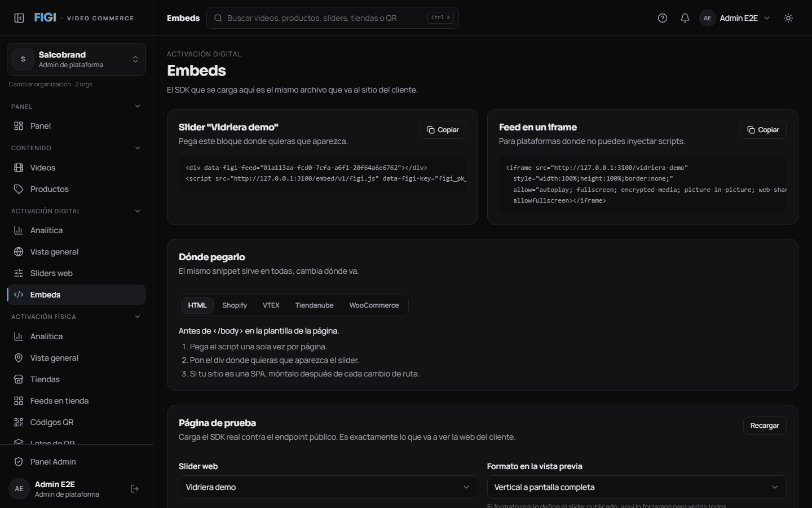Image resolution: width=812 pixels, height=508 pixels.
Task: Toggle the light/dark theme sun icon
Action: point(788,18)
